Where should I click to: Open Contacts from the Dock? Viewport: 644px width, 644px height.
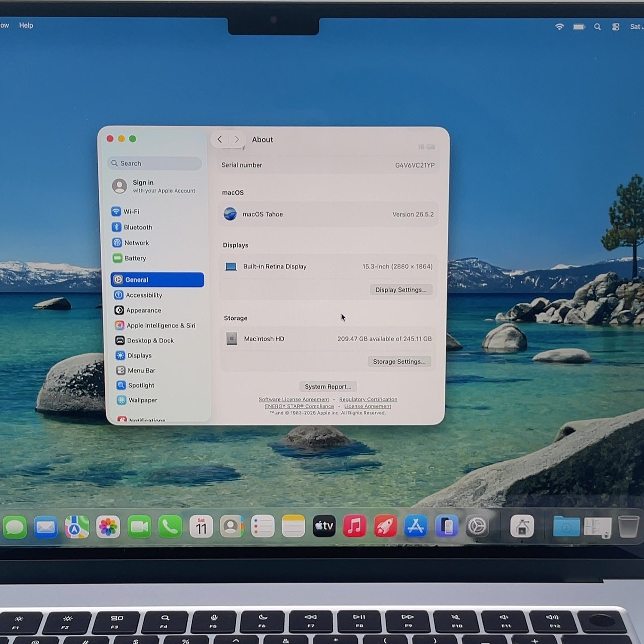tap(232, 526)
